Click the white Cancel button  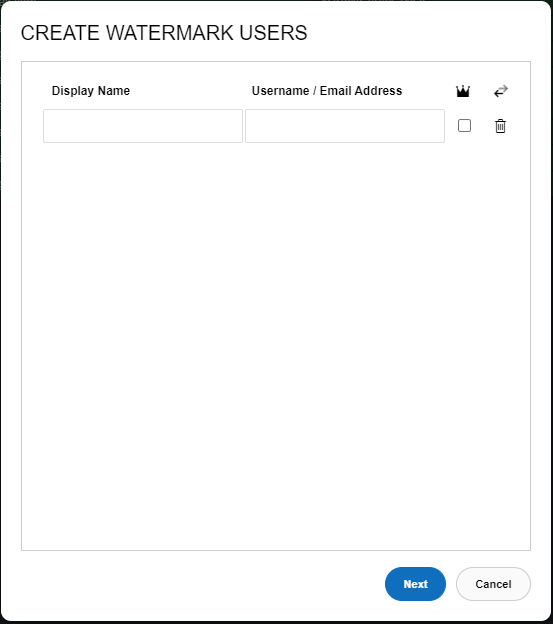pos(493,584)
